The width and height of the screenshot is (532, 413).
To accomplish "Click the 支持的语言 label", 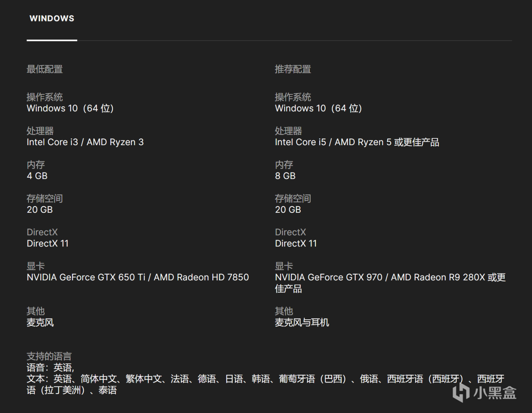I will pyautogui.click(x=49, y=356).
